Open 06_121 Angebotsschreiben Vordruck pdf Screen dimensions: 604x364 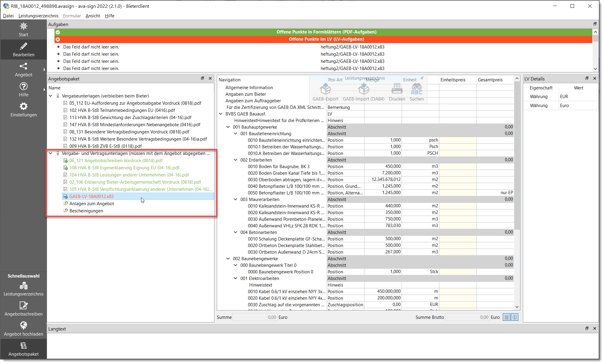pos(116,161)
